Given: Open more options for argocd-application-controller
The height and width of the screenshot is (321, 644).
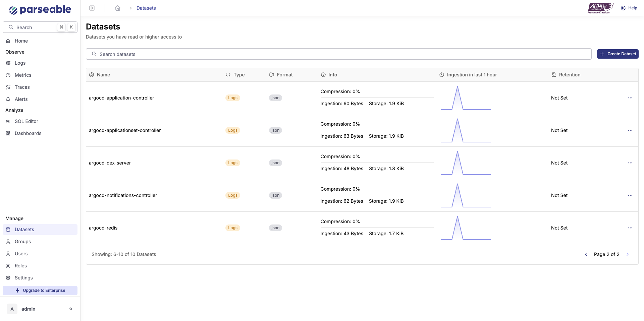Looking at the screenshot, I should pos(630,98).
